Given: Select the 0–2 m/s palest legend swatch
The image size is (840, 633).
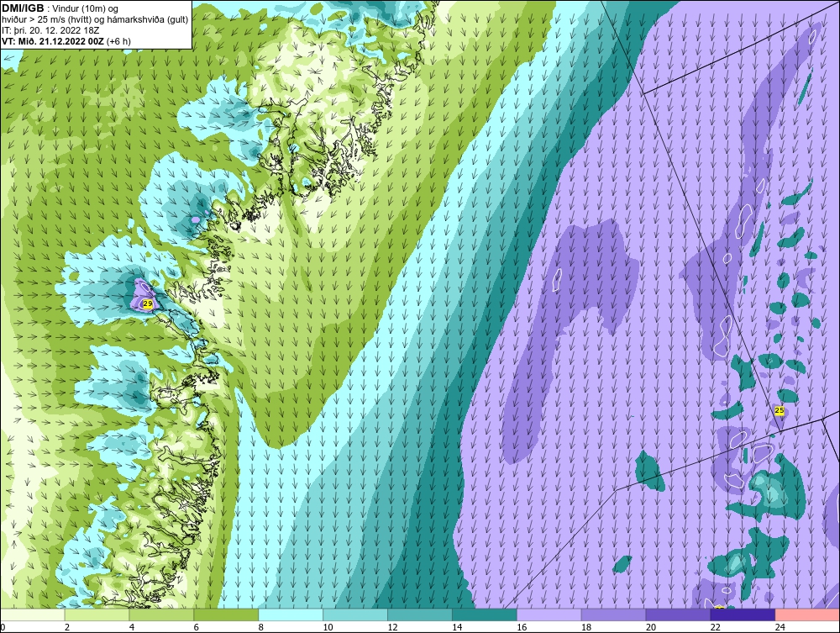Looking at the screenshot, I should coord(33,615).
